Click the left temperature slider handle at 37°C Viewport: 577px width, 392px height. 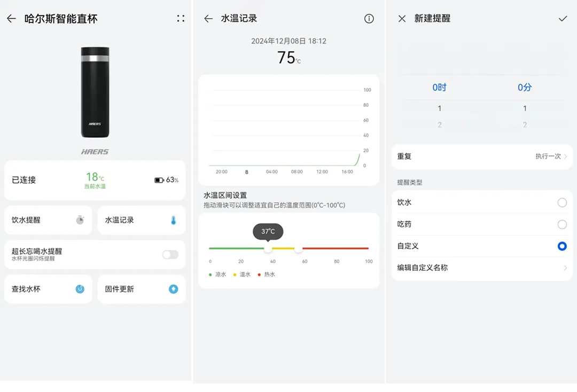[x=268, y=248]
